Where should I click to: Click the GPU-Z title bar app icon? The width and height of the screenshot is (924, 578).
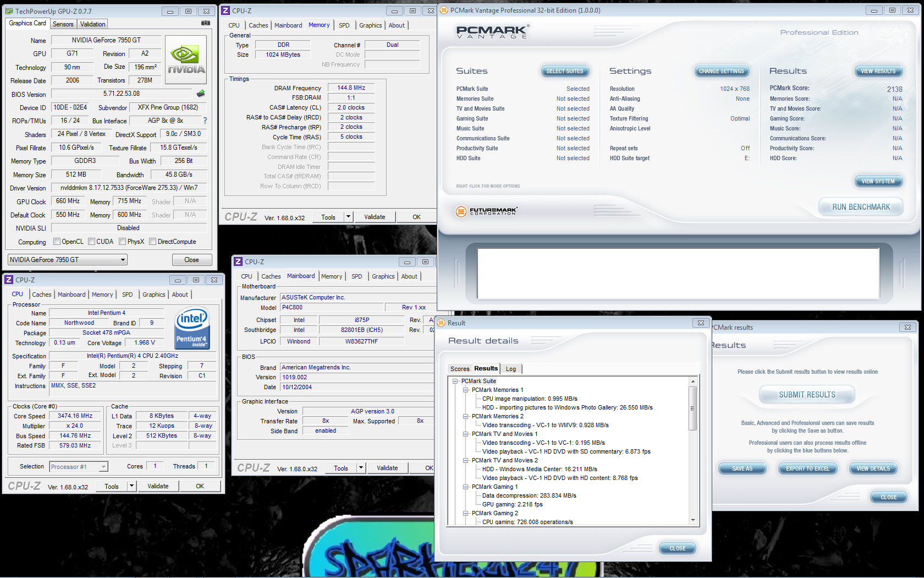pyautogui.click(x=9, y=11)
